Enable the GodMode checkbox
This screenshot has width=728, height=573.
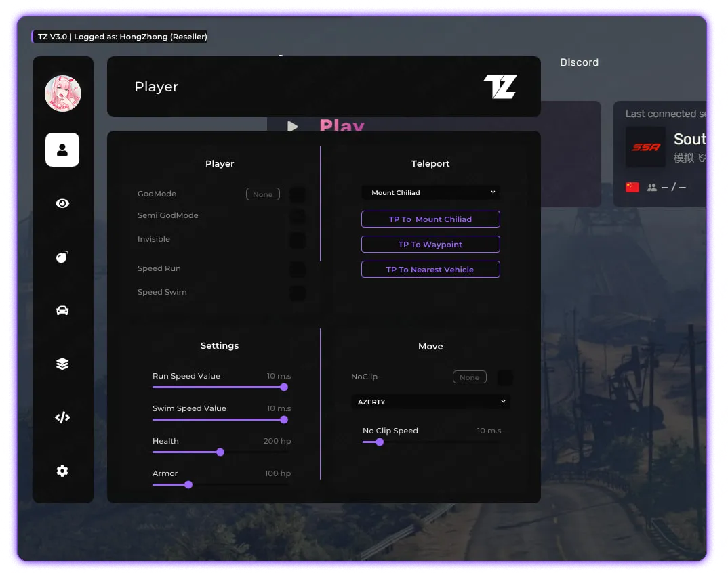point(297,195)
